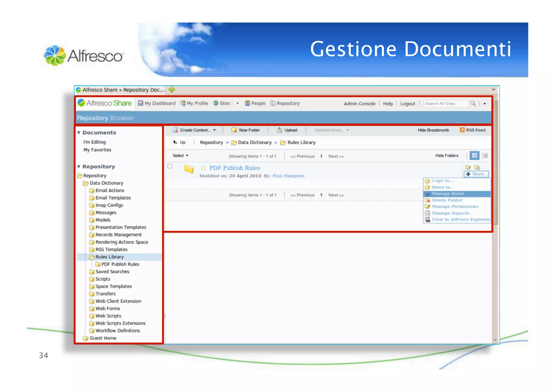Image resolution: width=555 pixels, height=392 pixels.
Task: Click into Search All Sites field
Action: coord(446,103)
